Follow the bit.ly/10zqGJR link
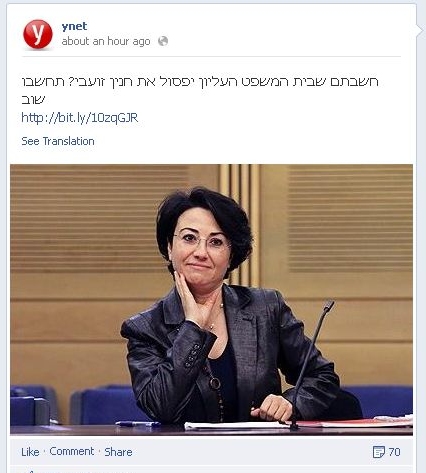Viewport: 426px width, 473px height. pos(80,118)
